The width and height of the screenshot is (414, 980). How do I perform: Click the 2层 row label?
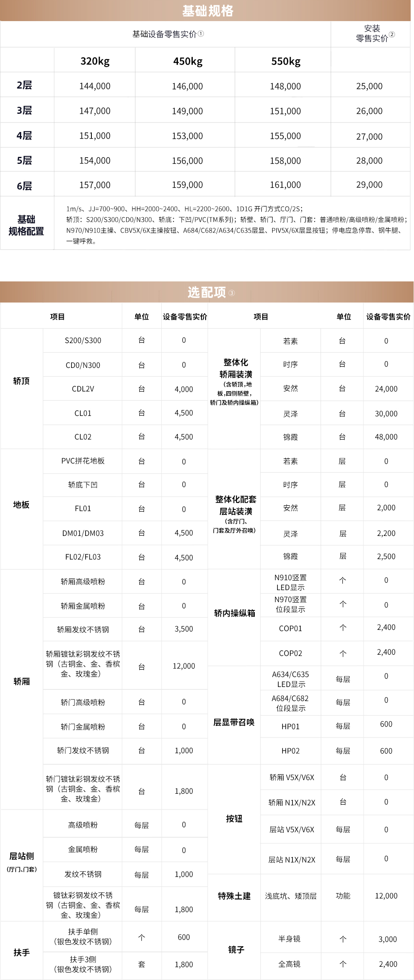point(24,85)
